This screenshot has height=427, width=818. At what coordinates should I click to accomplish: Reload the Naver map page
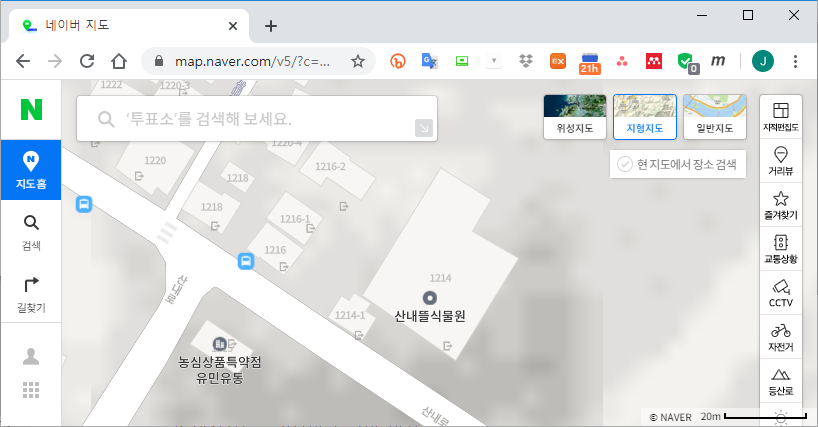point(87,61)
